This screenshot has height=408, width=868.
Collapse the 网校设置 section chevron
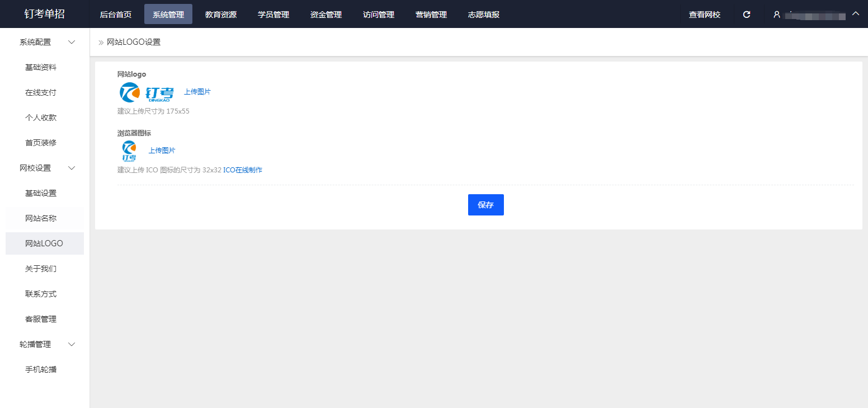click(72, 168)
